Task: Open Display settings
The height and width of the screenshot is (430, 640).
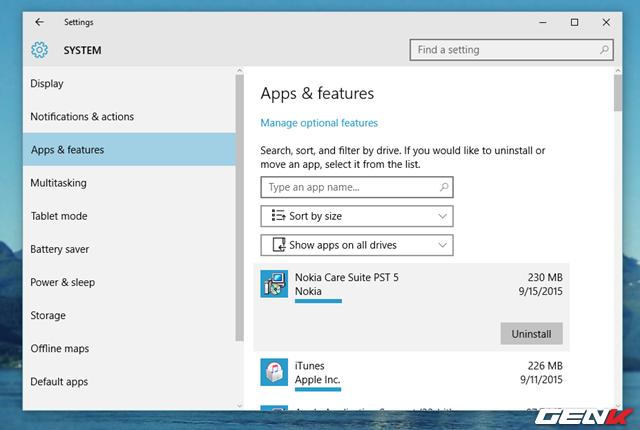Action: coord(129,83)
